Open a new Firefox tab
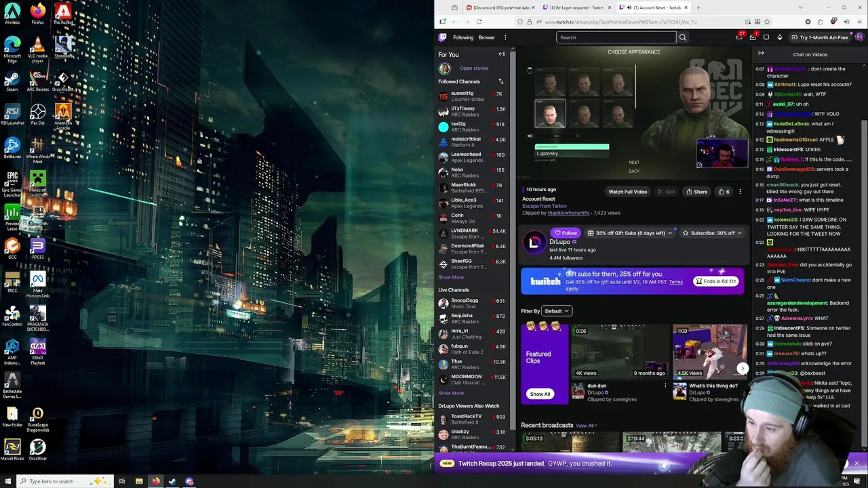Screen dimensions: 868x488 pos(698,7)
